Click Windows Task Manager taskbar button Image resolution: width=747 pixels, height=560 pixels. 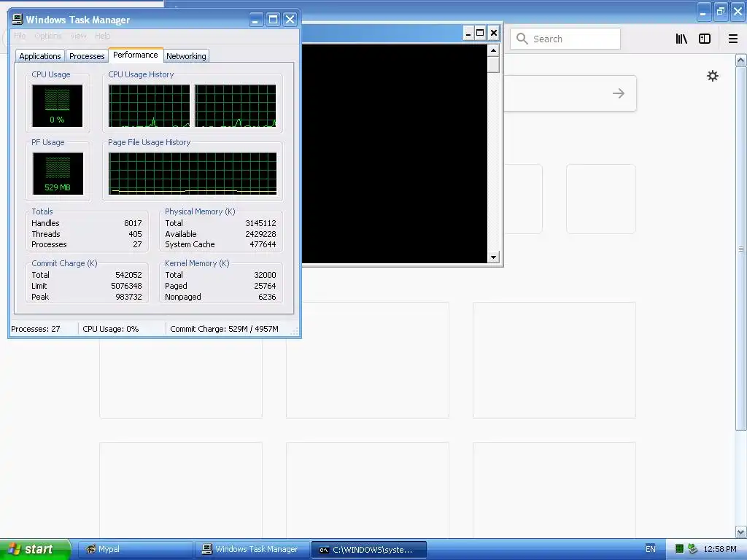click(x=252, y=550)
